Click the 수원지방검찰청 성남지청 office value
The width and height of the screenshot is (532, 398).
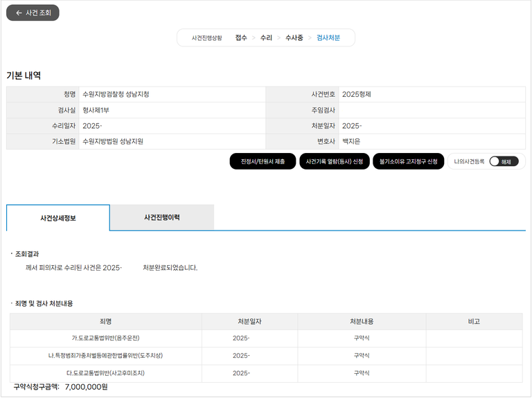116,94
